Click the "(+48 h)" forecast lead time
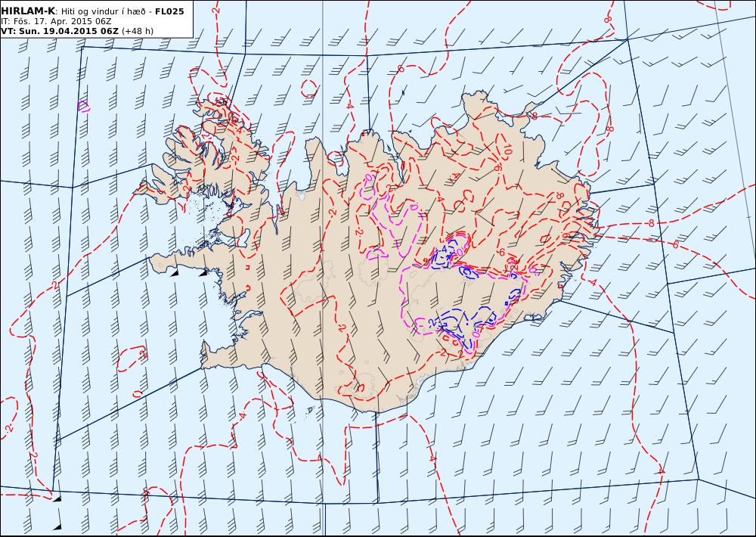This screenshot has height=537, width=756. click(x=138, y=31)
